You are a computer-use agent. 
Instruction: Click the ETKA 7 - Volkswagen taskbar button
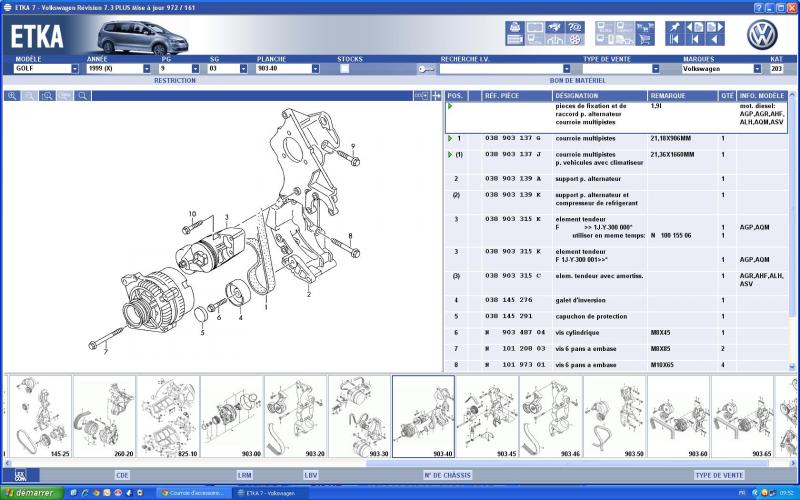point(270,493)
